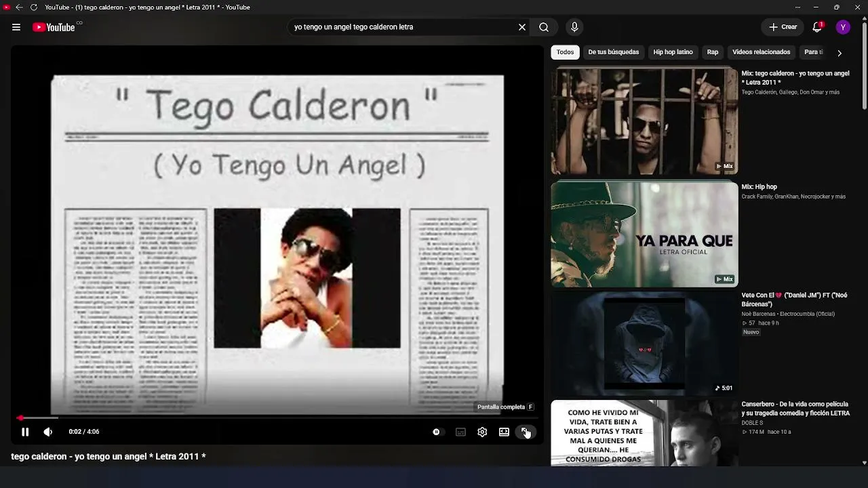This screenshot has height=488, width=868.
Task: Open the account avatar menu
Action: [843, 27]
